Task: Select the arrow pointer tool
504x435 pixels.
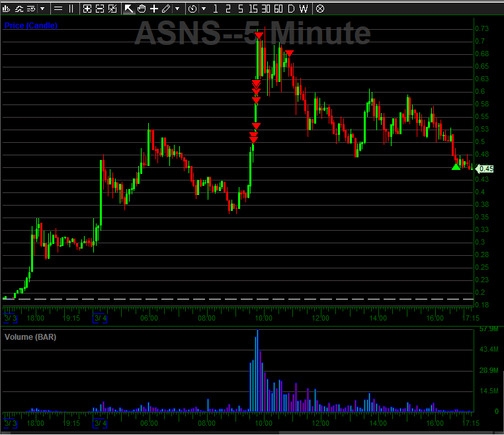Action: coord(128,9)
